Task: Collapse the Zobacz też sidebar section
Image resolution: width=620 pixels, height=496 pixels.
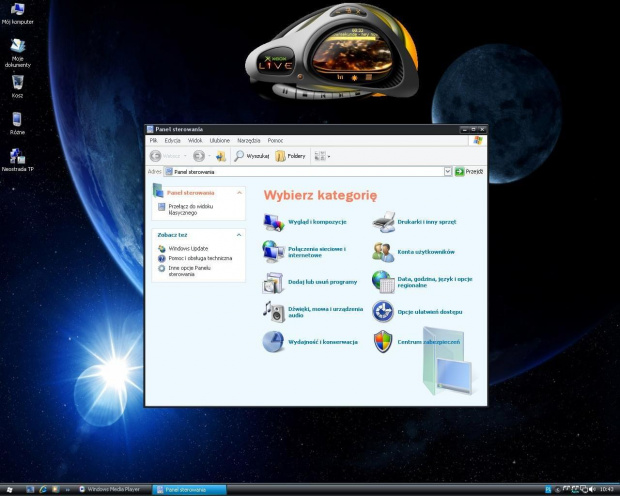Action: point(239,234)
